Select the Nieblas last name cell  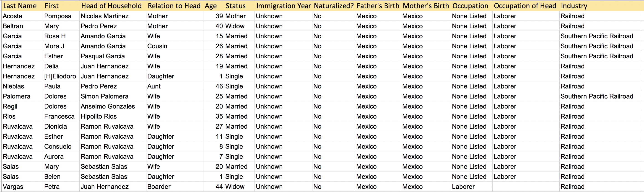22,86
